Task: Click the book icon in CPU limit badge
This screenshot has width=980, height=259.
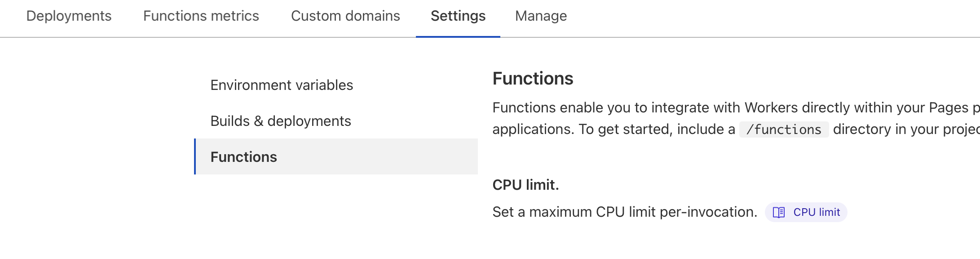Action: point(779,212)
